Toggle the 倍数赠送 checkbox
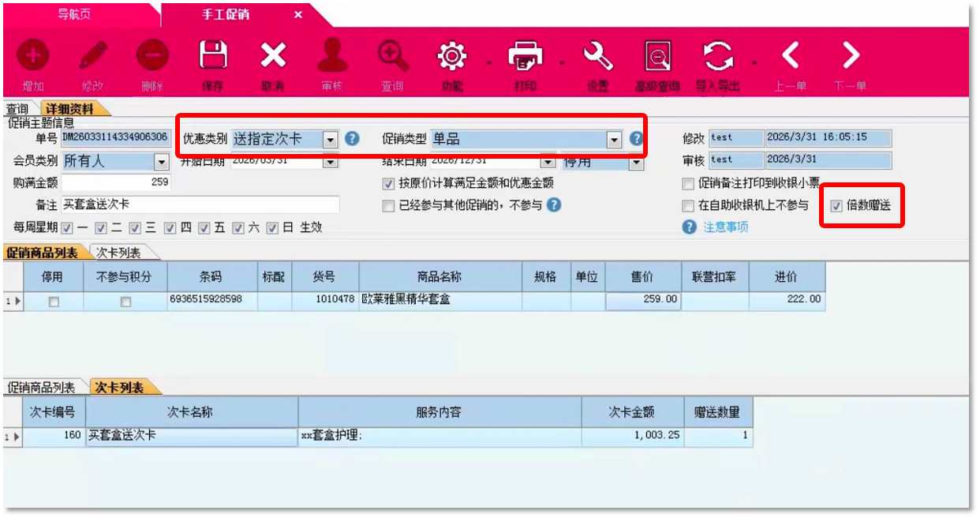 [836, 205]
